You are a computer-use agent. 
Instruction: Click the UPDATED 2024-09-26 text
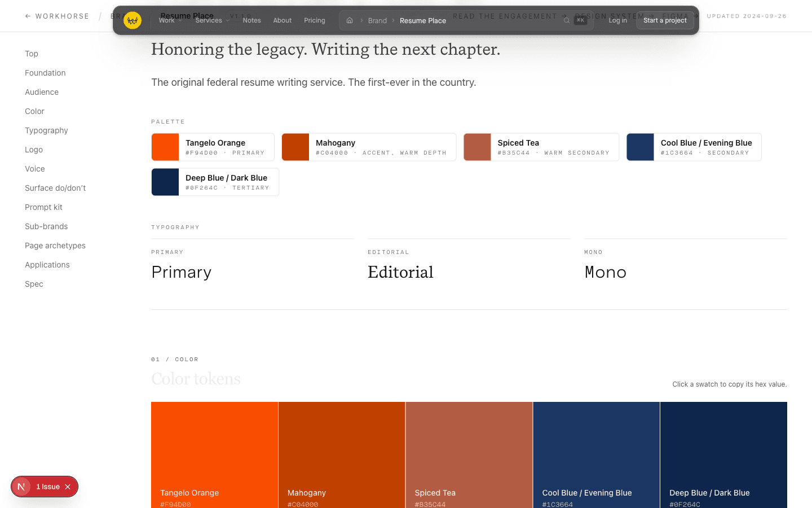(x=747, y=16)
